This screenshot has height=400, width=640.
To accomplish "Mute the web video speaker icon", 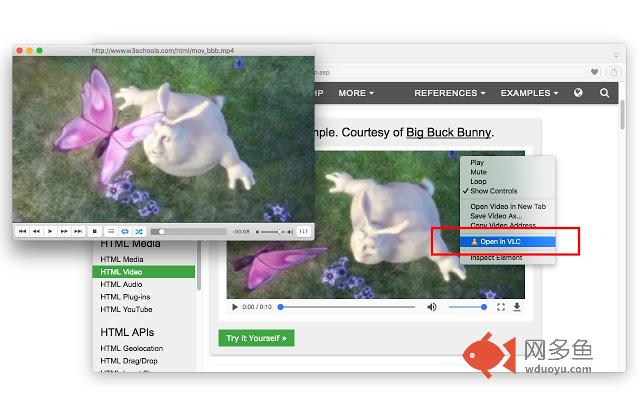I will pos(431,307).
